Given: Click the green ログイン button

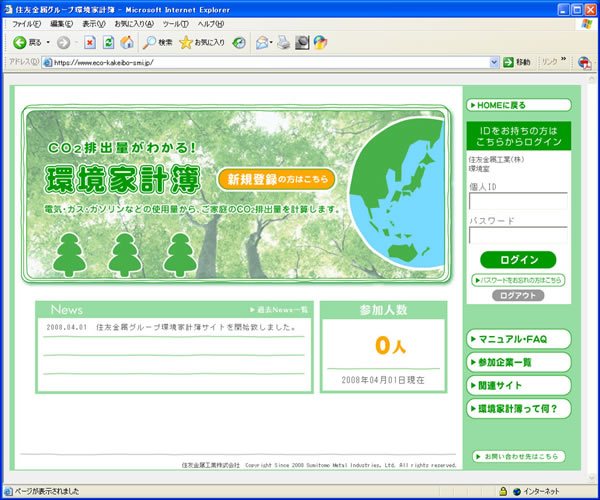Looking at the screenshot, I should pos(518,260).
